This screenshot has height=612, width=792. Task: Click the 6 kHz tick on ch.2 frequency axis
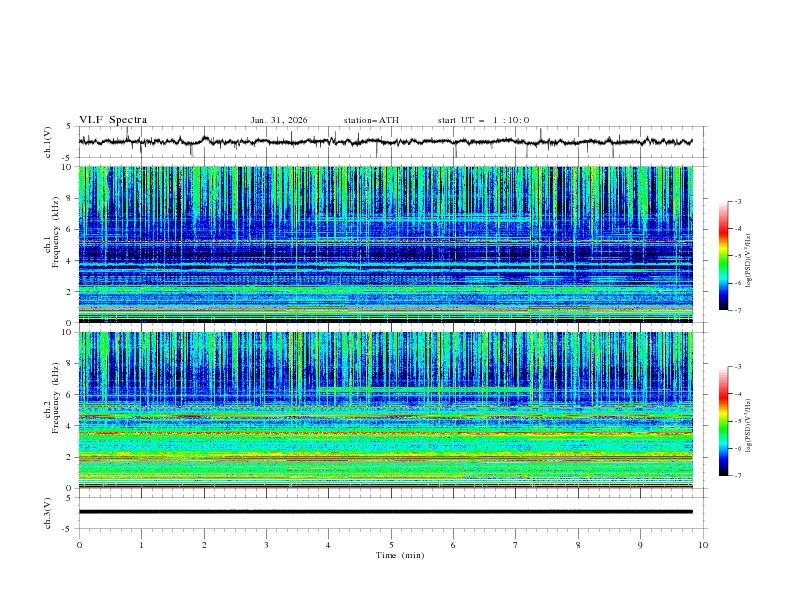coord(71,394)
